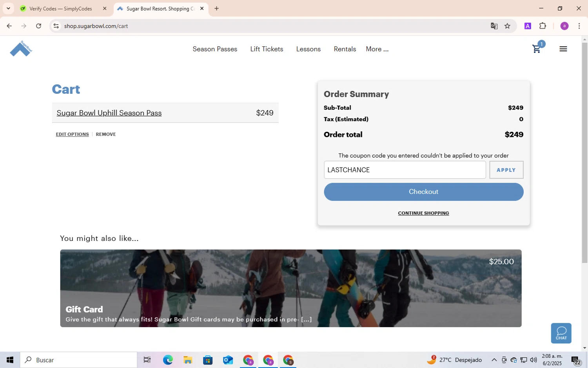Open the Lift Tickets menu
This screenshot has height=368, width=588.
pos(267,49)
